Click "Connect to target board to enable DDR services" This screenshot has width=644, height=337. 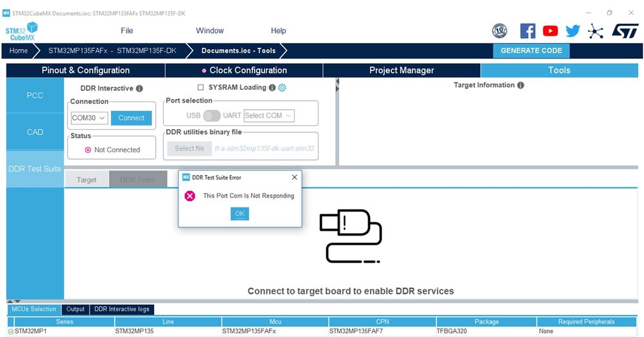351,291
